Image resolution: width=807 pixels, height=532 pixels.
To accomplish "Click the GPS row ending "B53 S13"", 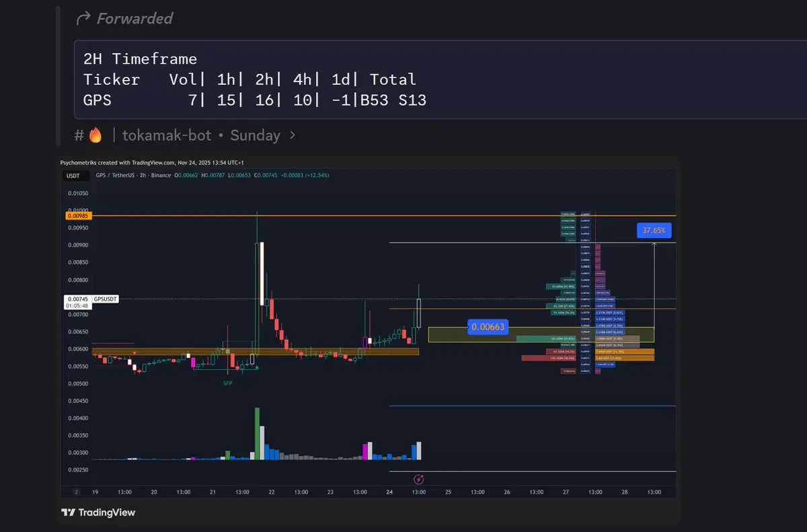I will point(254,100).
